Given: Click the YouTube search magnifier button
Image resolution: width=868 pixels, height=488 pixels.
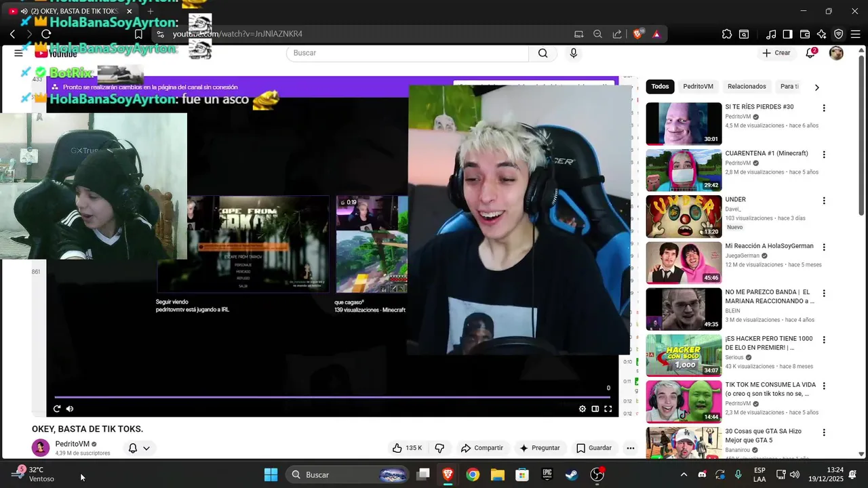Looking at the screenshot, I should coord(542,53).
